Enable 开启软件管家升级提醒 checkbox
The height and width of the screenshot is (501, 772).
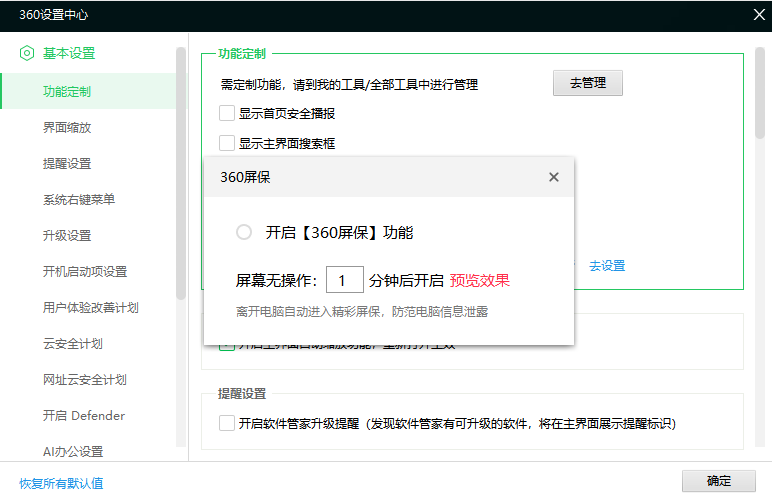click(227, 423)
